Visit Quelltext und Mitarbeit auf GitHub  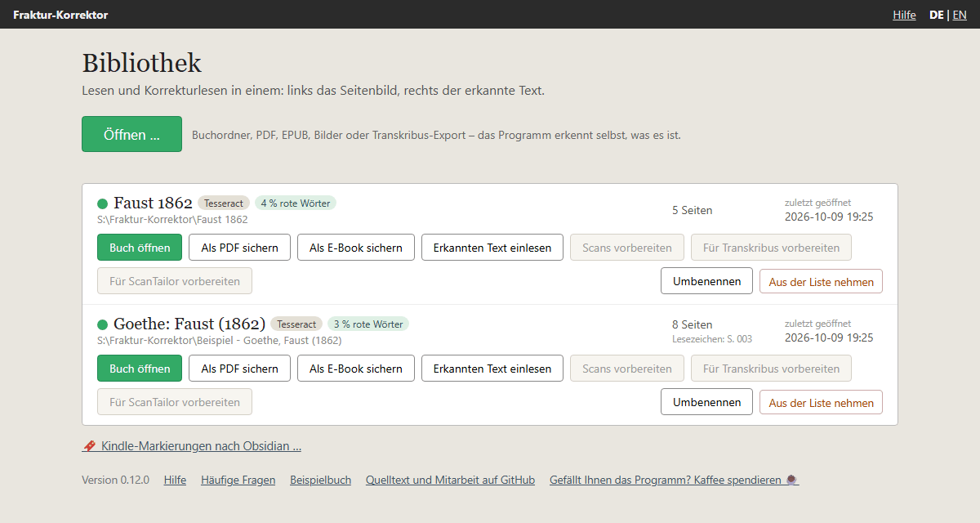point(450,481)
